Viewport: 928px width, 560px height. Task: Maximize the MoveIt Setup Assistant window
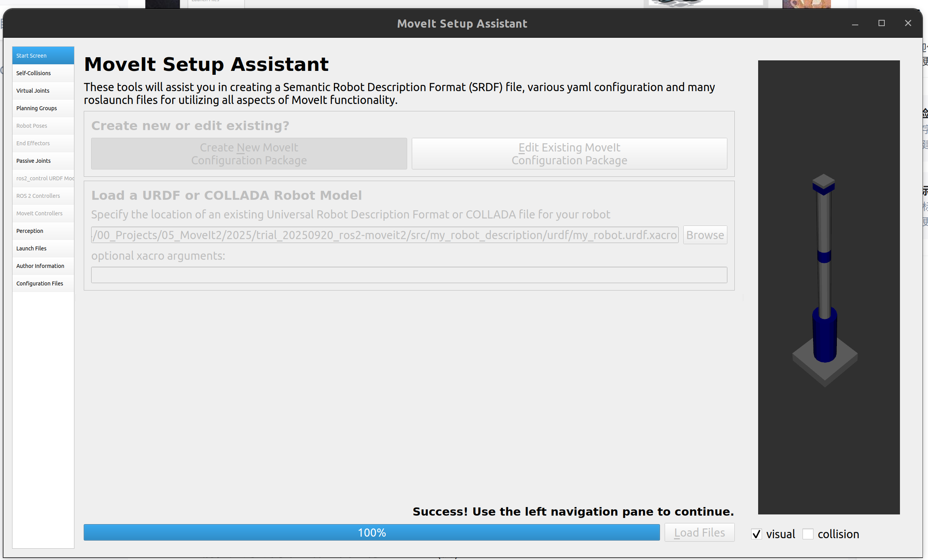[881, 23]
